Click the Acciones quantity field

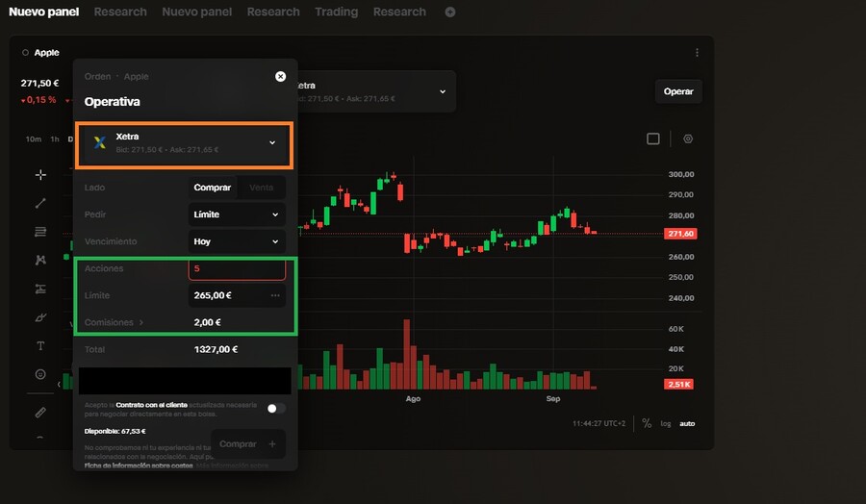tap(237, 269)
